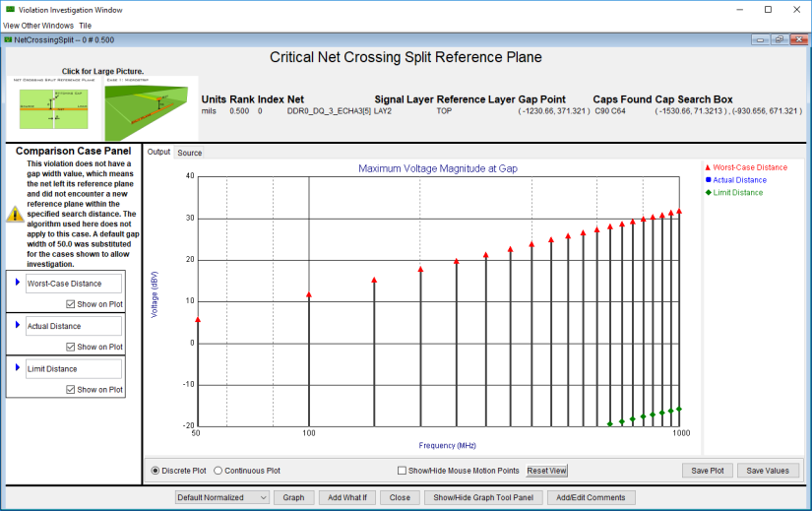This screenshot has width=812, height=511.
Task: Select the Continuous Plot radio button
Action: tap(219, 471)
